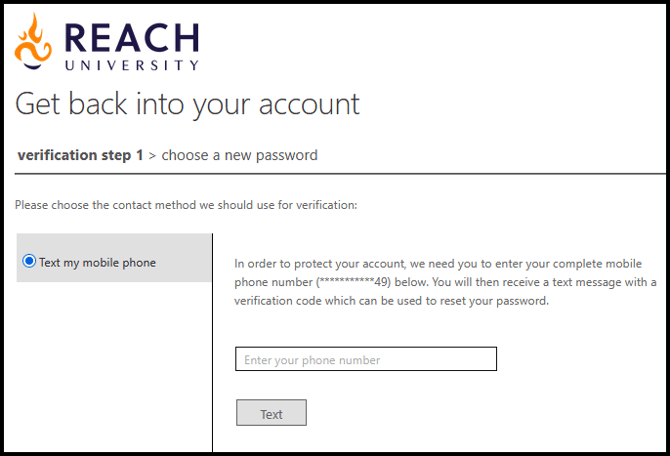Click the 'verification step 1' step label
This screenshot has width=670, height=456.
[80, 155]
